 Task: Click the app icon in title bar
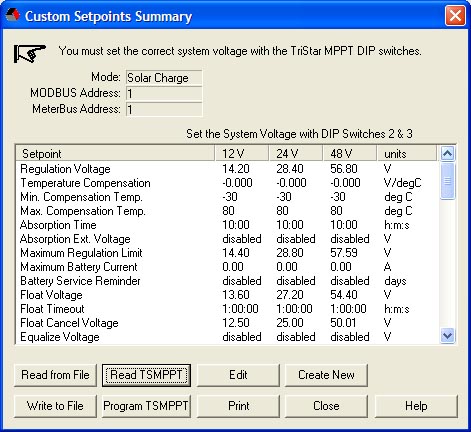click(13, 15)
